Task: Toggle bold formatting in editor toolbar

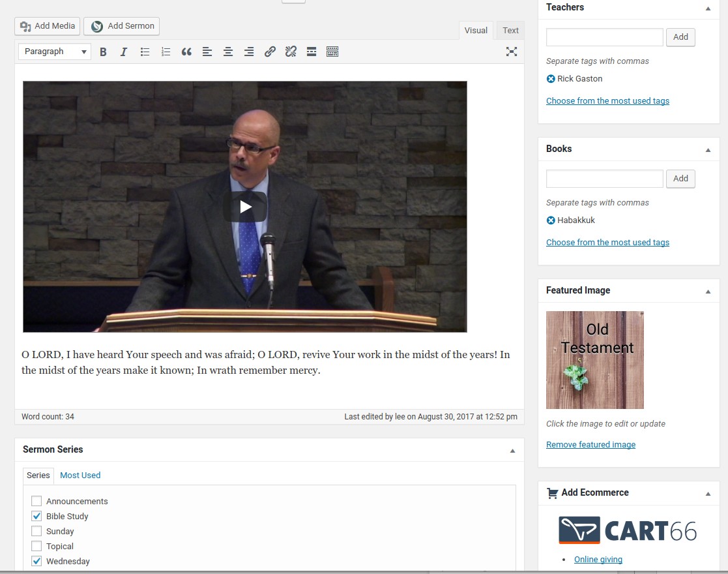Action: click(103, 52)
